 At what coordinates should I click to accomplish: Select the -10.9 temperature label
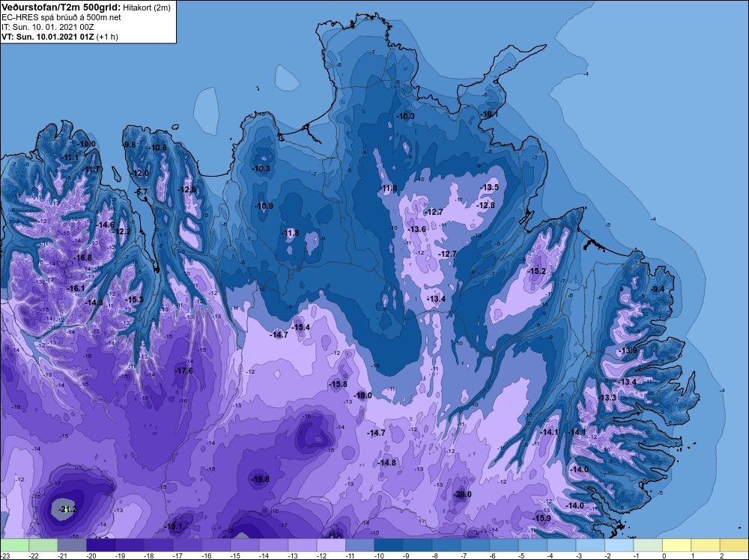tap(264, 206)
